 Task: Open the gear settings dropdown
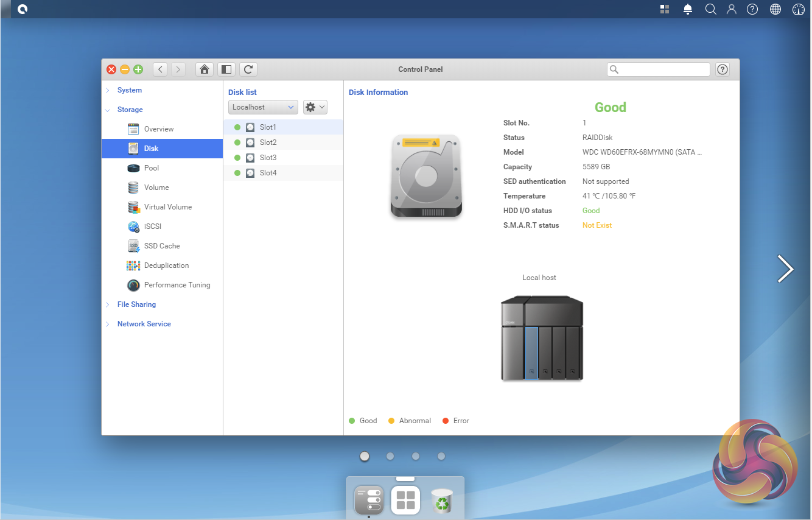(x=315, y=107)
